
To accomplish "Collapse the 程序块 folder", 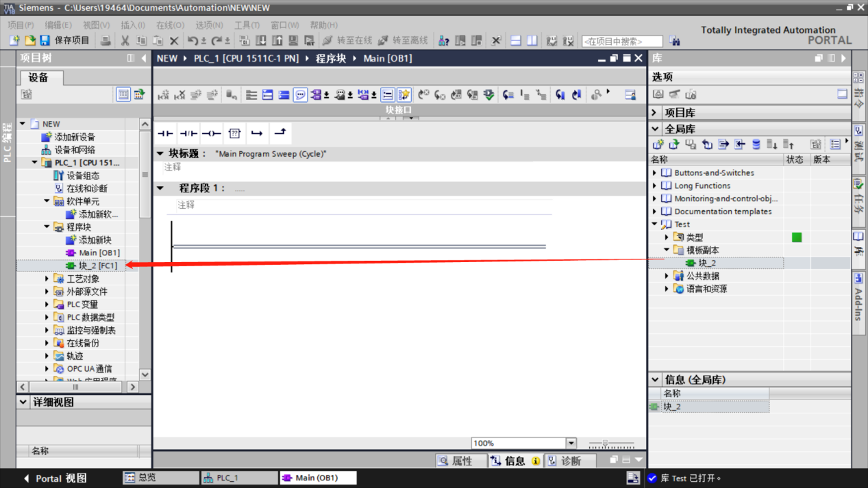I will pos(47,227).
